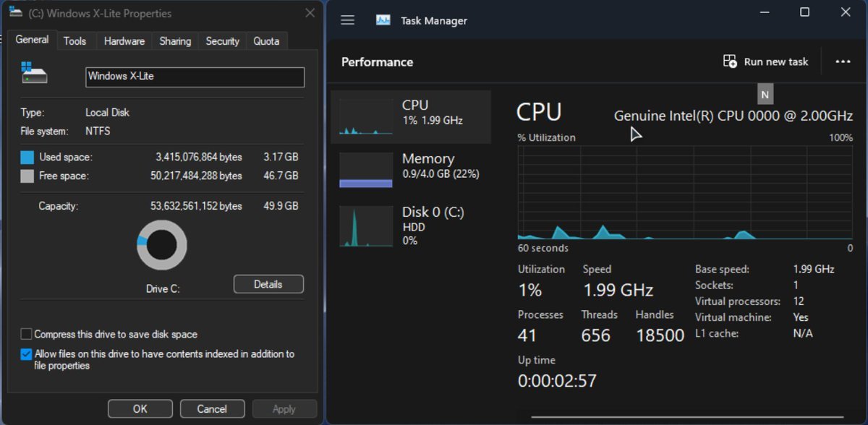868x425 pixels.
Task: Click Cancel in Properties dialog
Action: click(212, 409)
